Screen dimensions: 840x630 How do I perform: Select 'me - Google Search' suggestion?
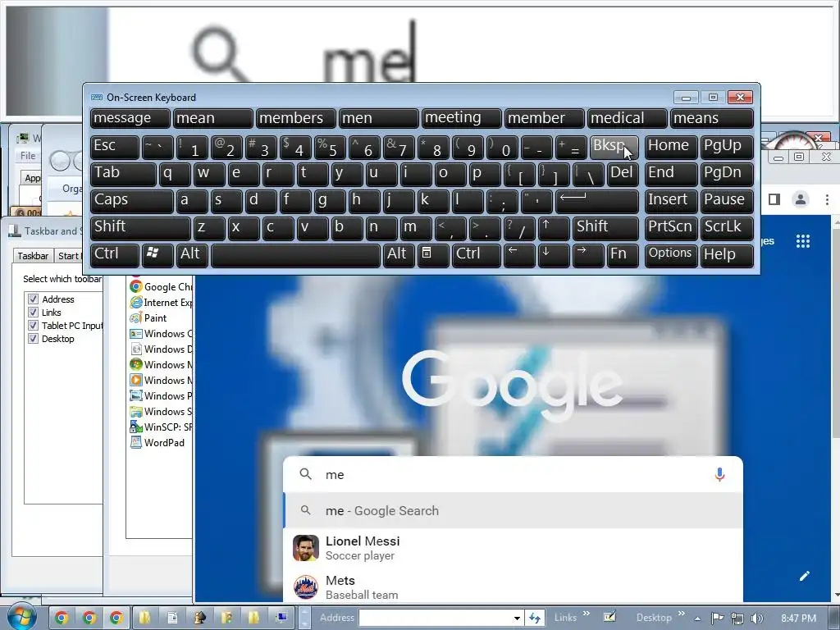tap(513, 510)
